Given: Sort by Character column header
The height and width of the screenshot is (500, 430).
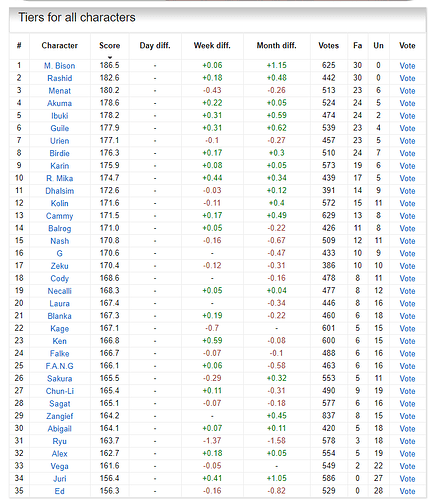Looking at the screenshot, I should pyautogui.click(x=60, y=46).
